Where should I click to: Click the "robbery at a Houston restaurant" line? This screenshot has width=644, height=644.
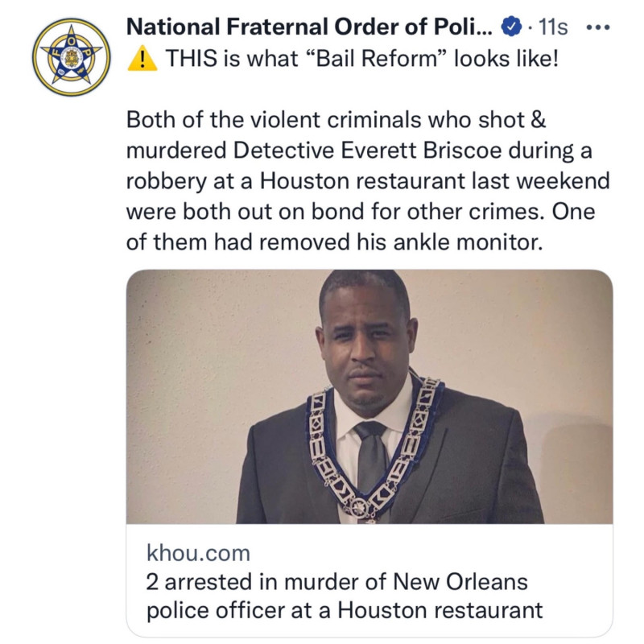tap(368, 182)
